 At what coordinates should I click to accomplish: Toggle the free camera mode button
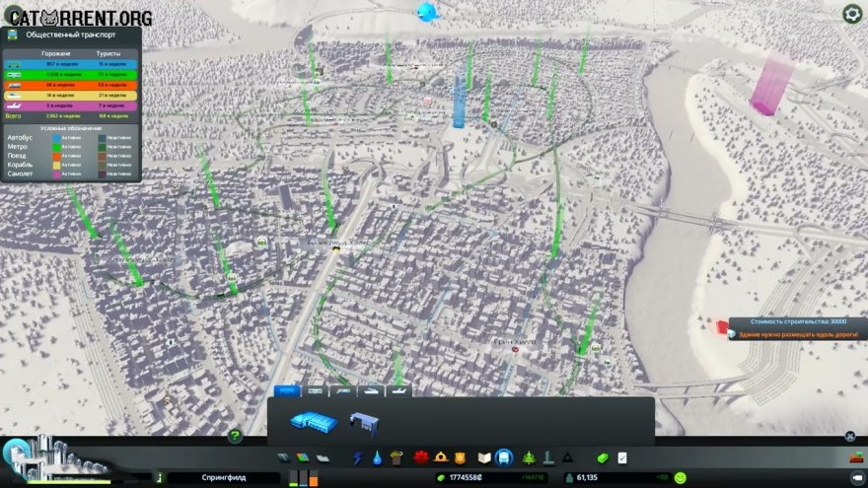pos(857,477)
